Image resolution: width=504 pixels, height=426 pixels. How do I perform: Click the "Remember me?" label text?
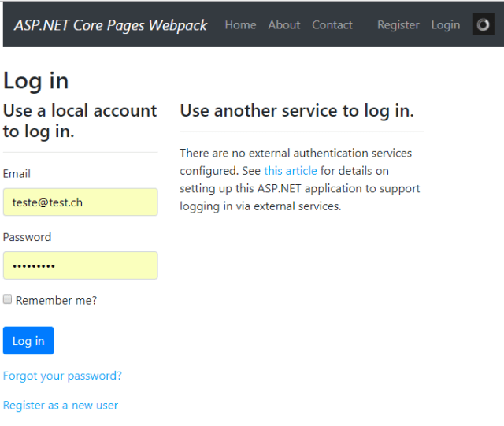56,300
